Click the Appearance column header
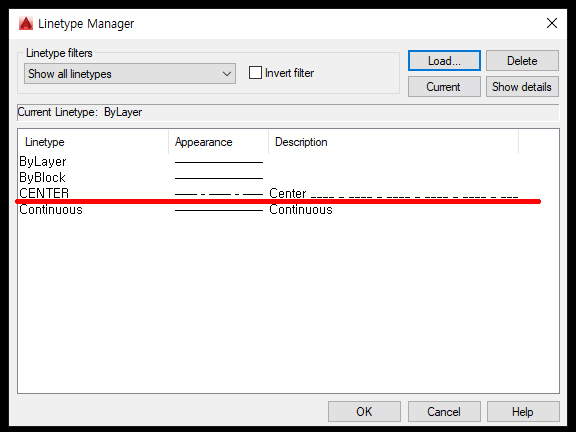 [219, 142]
